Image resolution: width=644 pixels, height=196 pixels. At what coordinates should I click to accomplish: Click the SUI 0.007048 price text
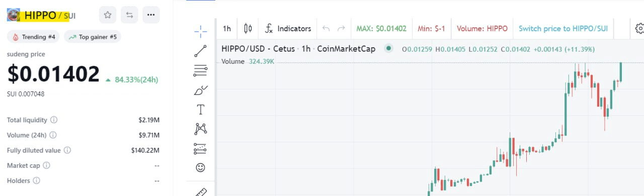pyautogui.click(x=26, y=94)
